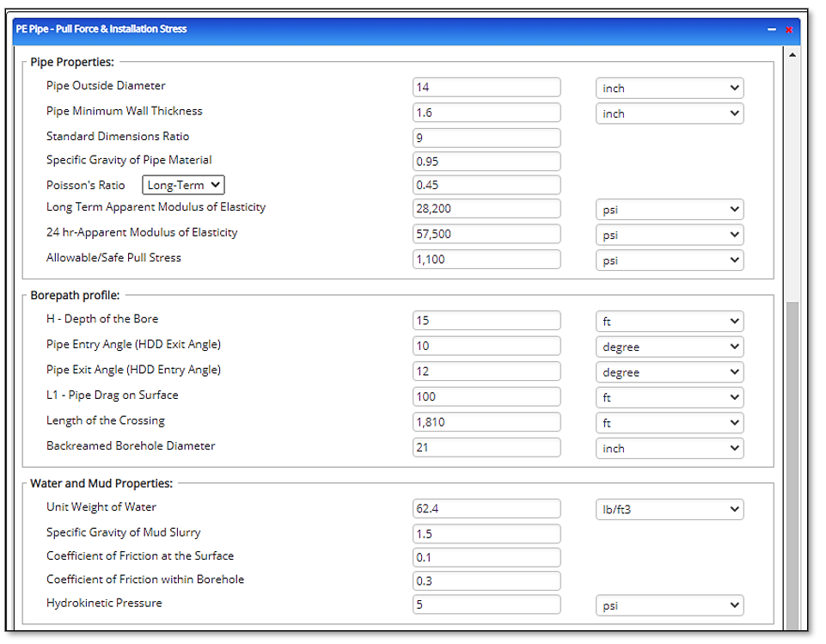Minimize the PE Pipe dialog window
Screen dimensions: 826x644
[772, 29]
